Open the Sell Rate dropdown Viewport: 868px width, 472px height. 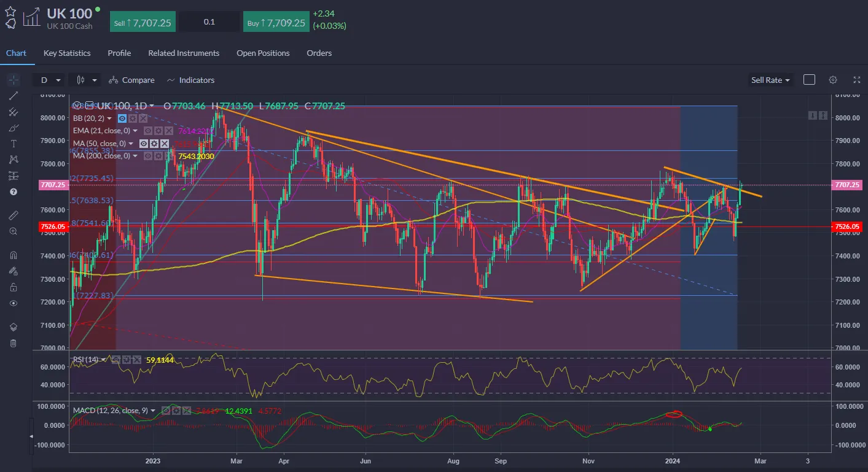[770, 80]
